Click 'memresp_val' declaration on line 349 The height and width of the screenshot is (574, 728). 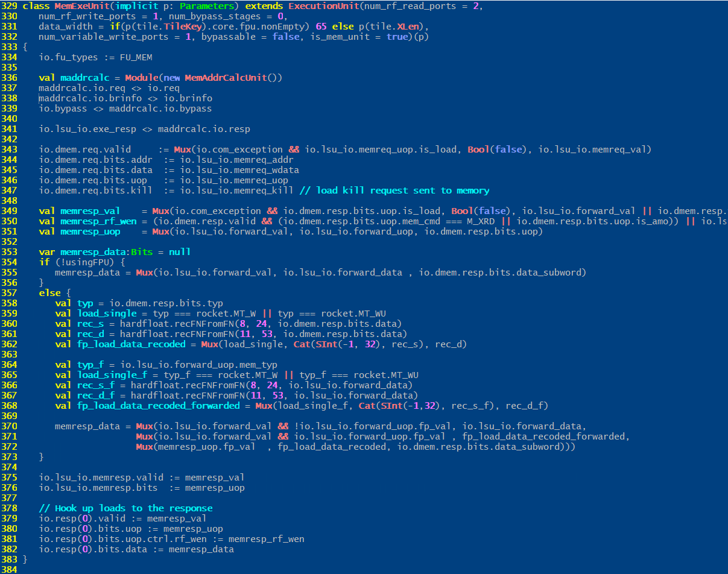pyautogui.click(x=90, y=211)
